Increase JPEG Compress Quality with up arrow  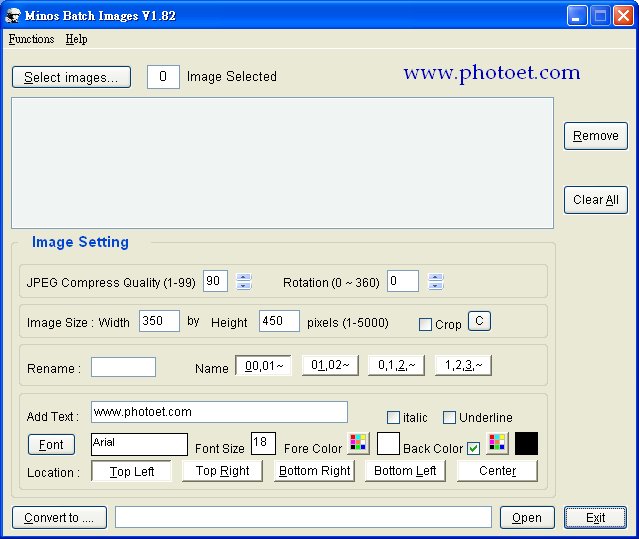tap(243, 277)
